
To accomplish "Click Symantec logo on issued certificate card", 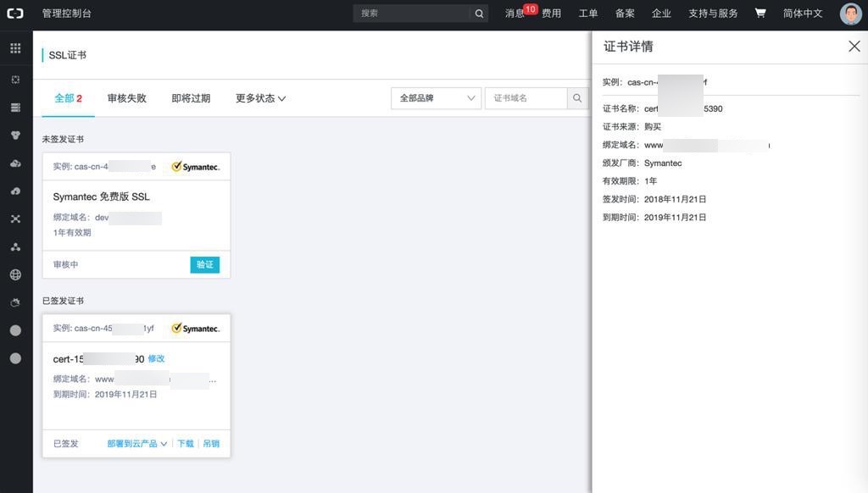I will pos(196,328).
